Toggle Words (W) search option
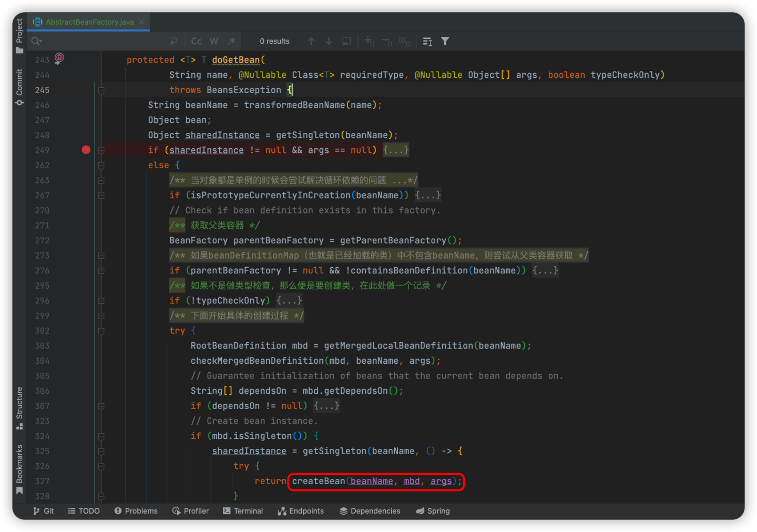Image resolution: width=757 pixels, height=532 pixels. (x=214, y=41)
